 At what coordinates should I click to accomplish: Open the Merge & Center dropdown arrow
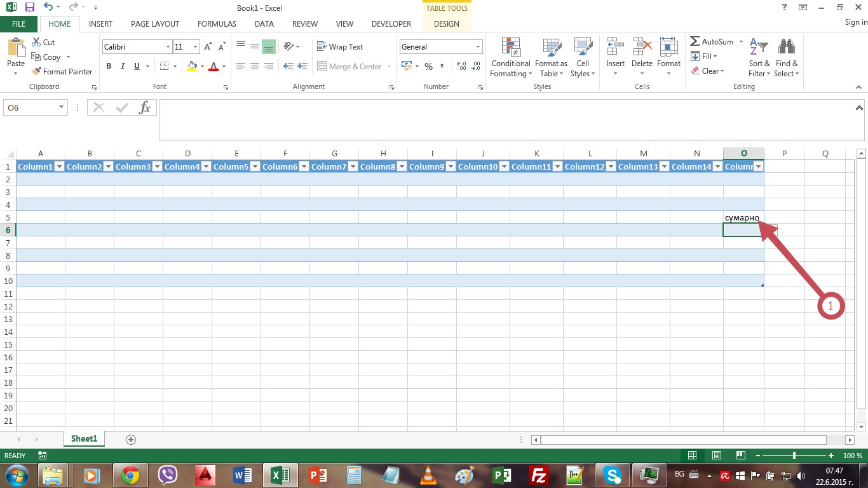pos(389,67)
